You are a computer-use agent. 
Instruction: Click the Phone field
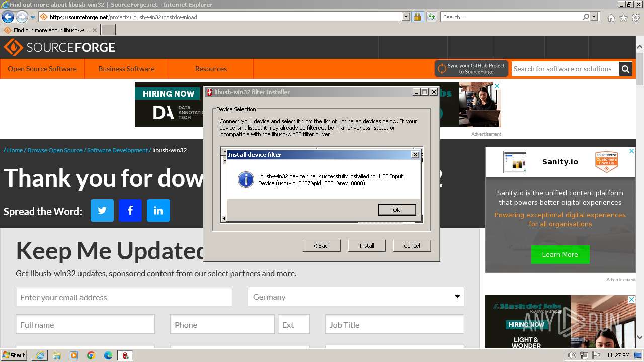[222, 324]
